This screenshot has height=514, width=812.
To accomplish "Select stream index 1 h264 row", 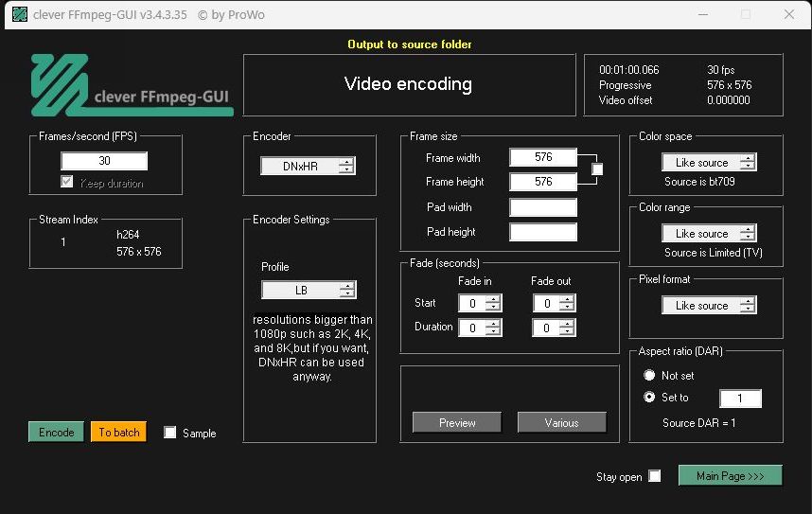I will tap(106, 242).
